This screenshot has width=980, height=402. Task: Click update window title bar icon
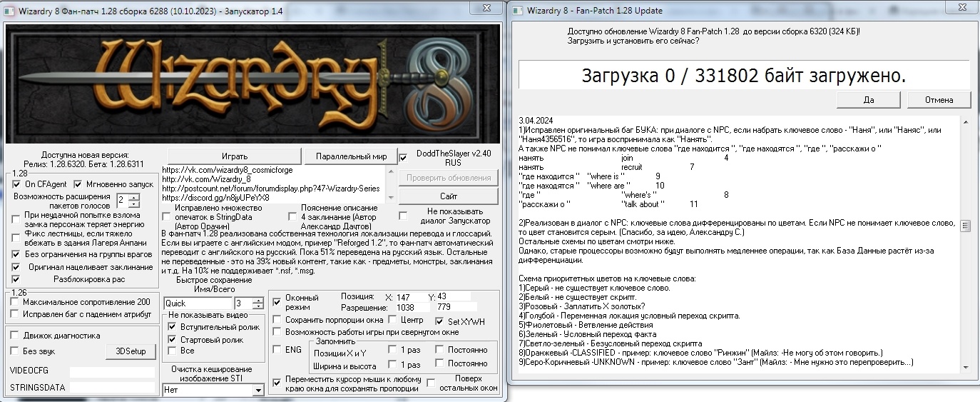coord(518,10)
